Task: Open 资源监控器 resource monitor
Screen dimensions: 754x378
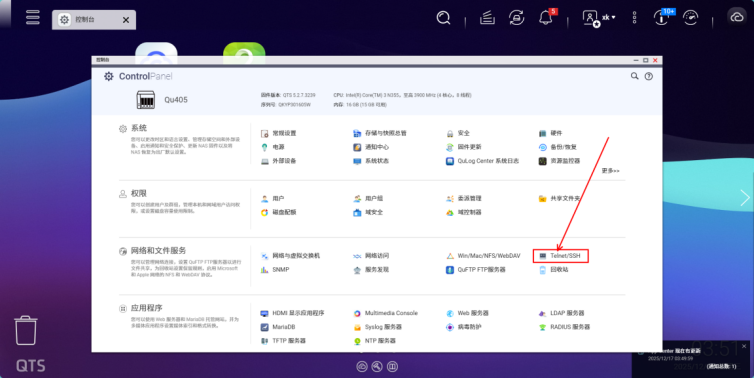Action: pyautogui.click(x=559, y=161)
